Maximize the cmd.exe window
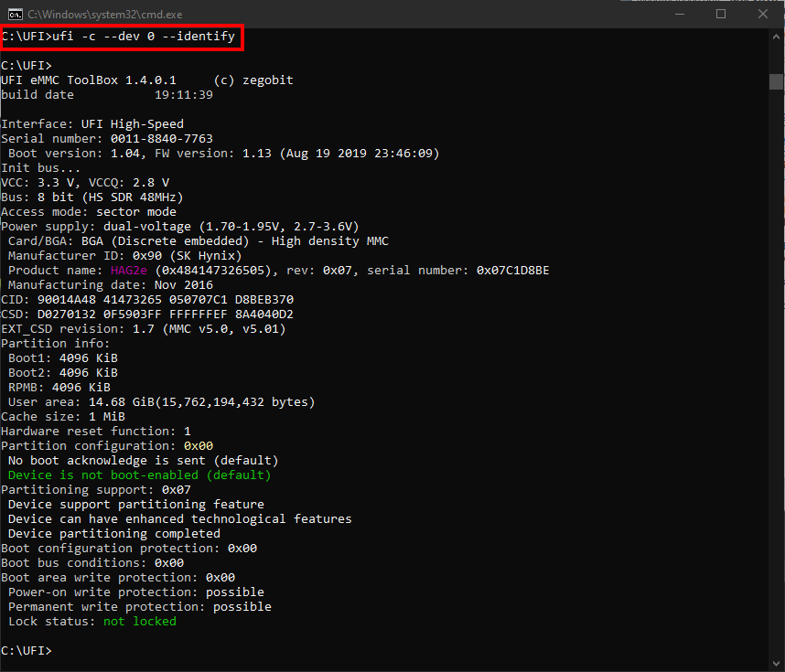Viewport: 785px width, 672px height. 720,15
